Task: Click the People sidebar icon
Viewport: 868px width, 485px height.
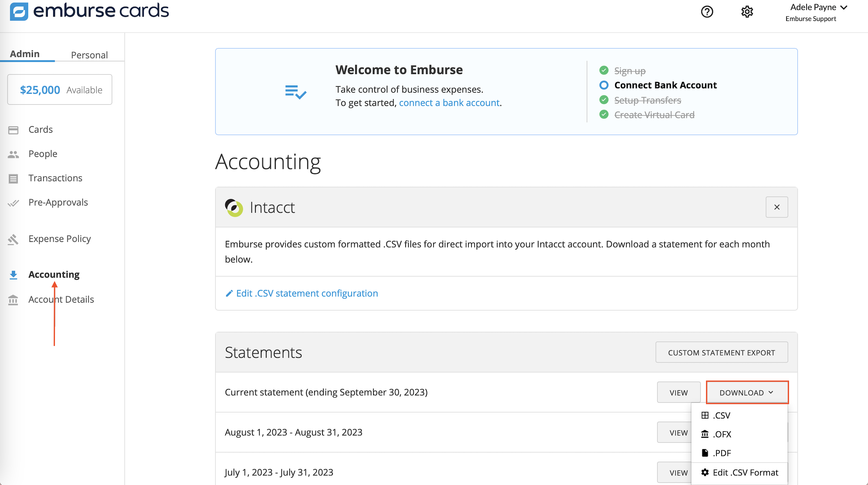Action: click(13, 154)
